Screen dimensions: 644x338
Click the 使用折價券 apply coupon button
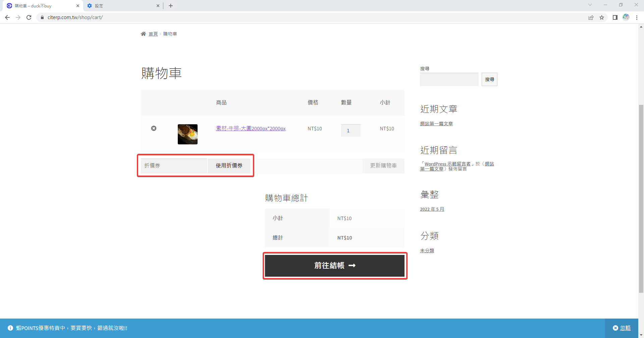tap(229, 165)
